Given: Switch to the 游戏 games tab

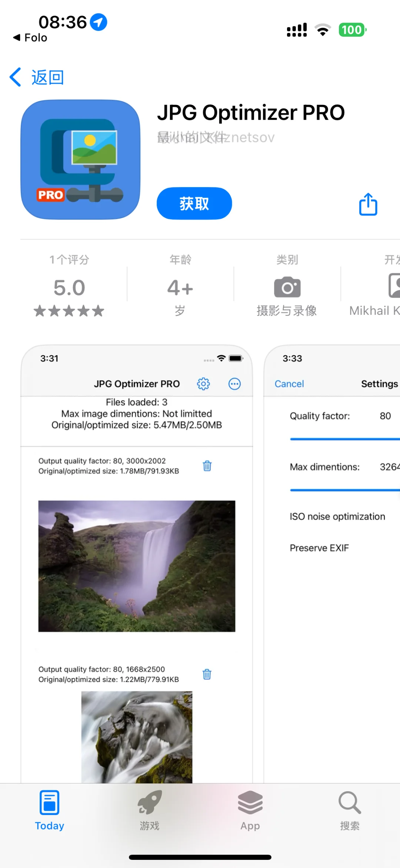Looking at the screenshot, I should pyautogui.click(x=150, y=810).
